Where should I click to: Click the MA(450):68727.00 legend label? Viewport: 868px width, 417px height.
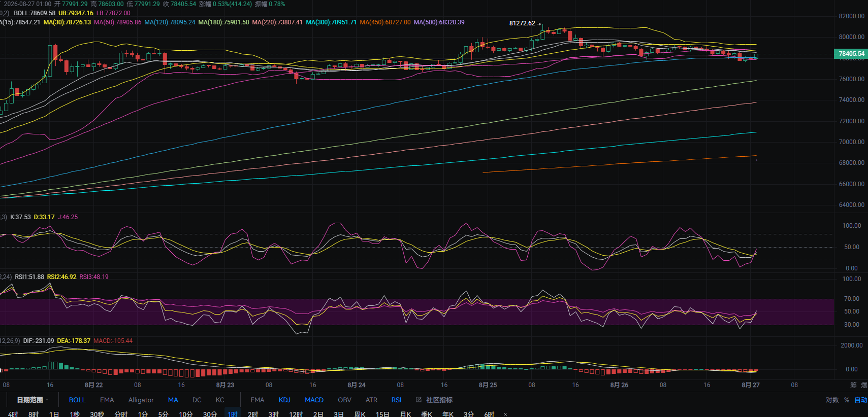click(385, 22)
